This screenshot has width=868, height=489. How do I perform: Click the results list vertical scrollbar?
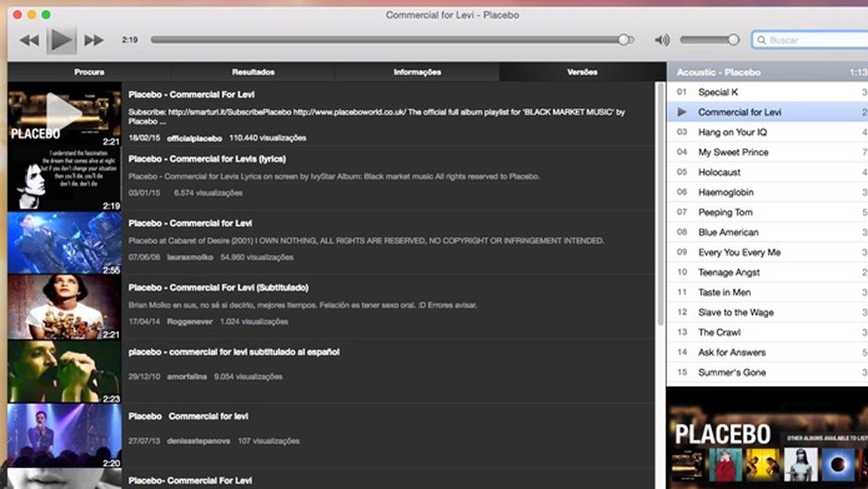click(661, 204)
